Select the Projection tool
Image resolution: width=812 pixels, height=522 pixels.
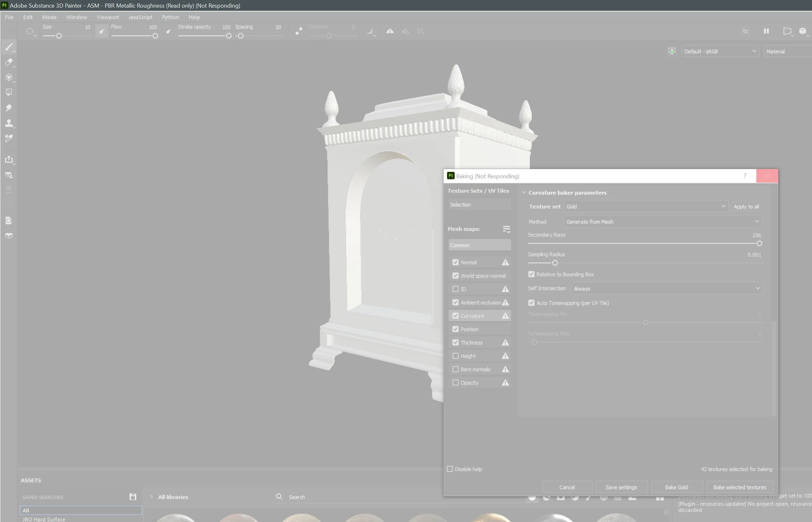pyautogui.click(x=9, y=77)
